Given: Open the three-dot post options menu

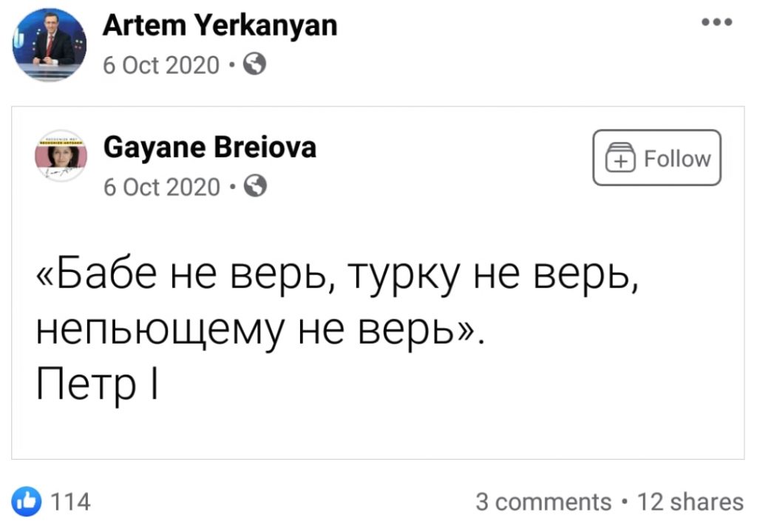Looking at the screenshot, I should click(717, 23).
